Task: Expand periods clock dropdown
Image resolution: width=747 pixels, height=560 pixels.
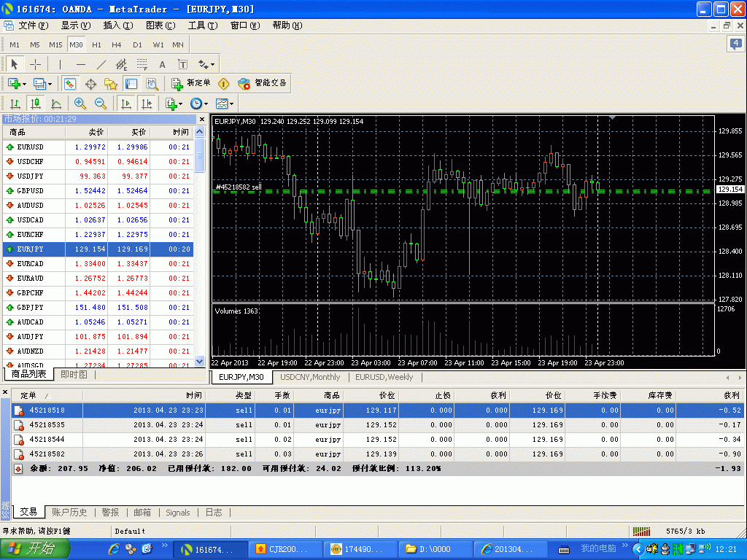Action: coord(206,104)
